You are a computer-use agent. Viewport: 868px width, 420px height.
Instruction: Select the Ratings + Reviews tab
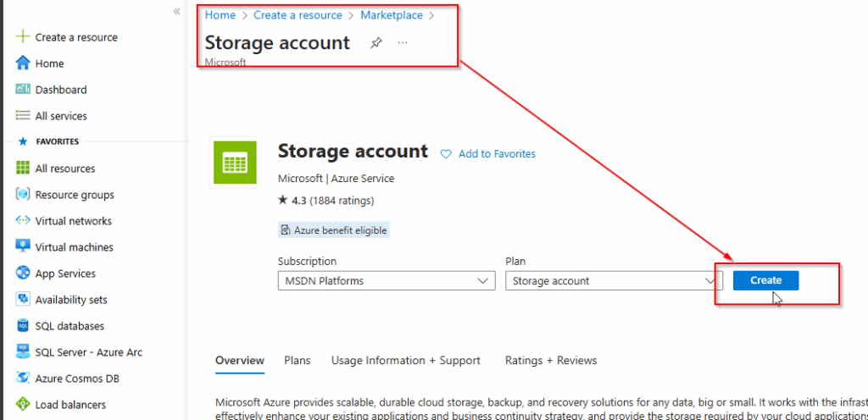pyautogui.click(x=551, y=361)
